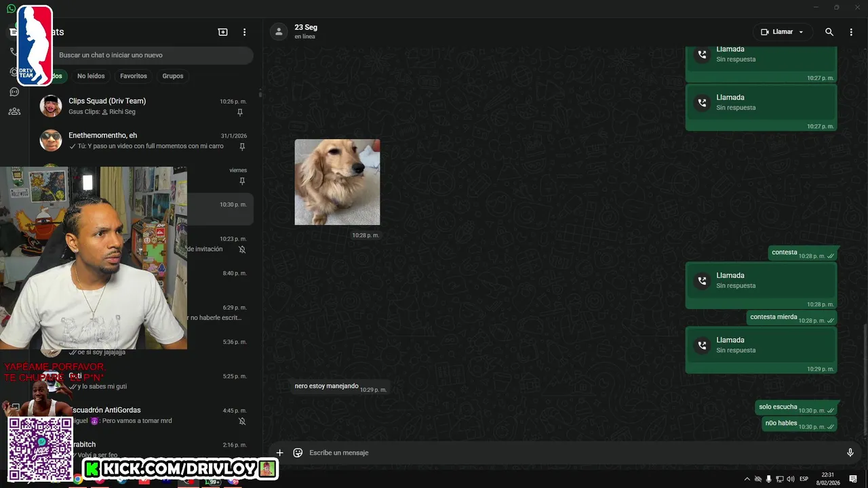Screen dimensions: 868x488
Task: Click muted bell on 10:23 p. m. chat
Action: (x=242, y=249)
